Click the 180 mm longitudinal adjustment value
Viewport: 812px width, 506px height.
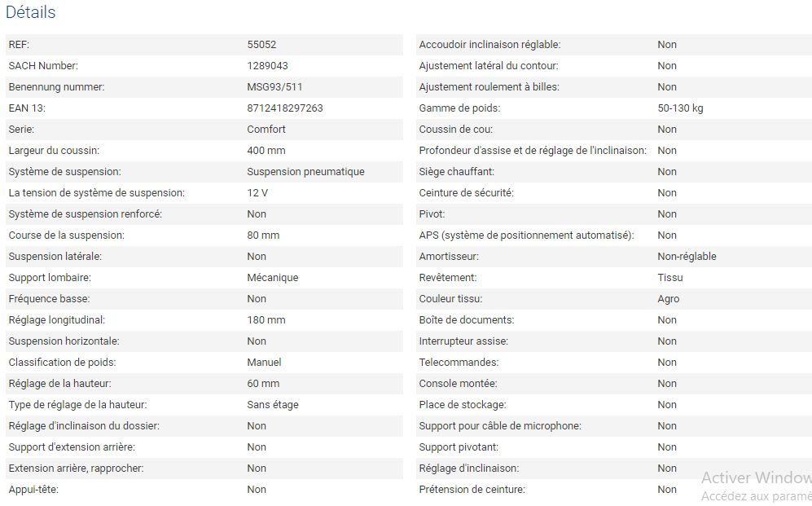click(x=266, y=320)
